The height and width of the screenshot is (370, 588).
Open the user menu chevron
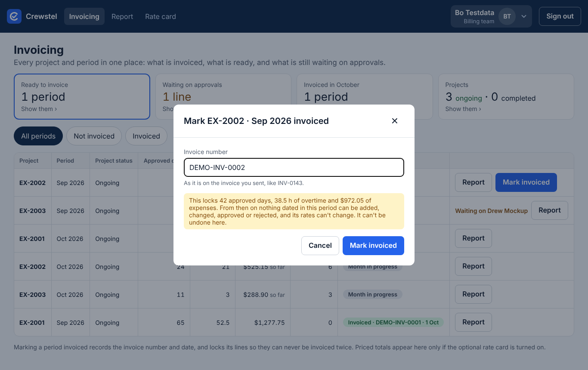(524, 16)
